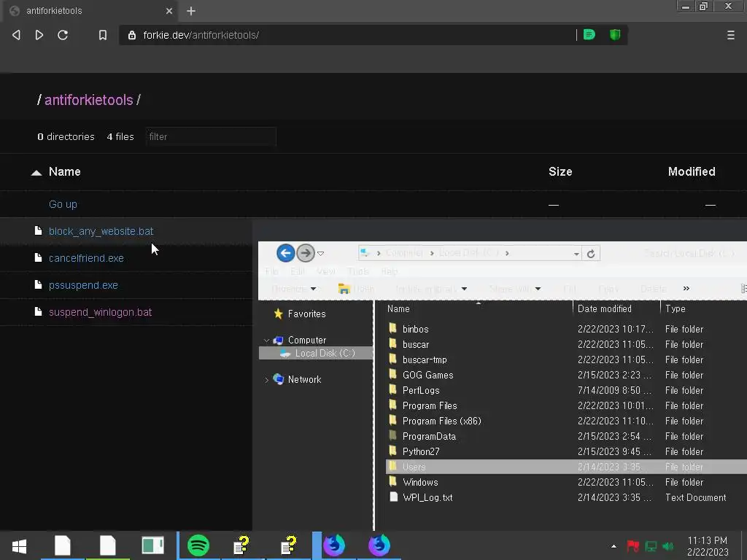Viewport: 747px width, 560px height.
Task: Show more toolbar commands chevron
Action: 686,289
